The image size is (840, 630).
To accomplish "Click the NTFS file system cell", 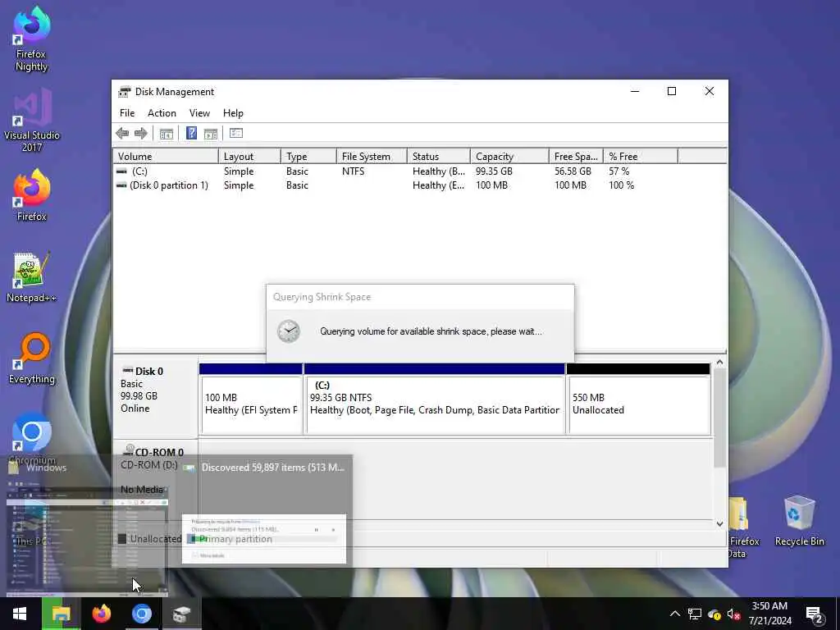I will coord(353,171).
